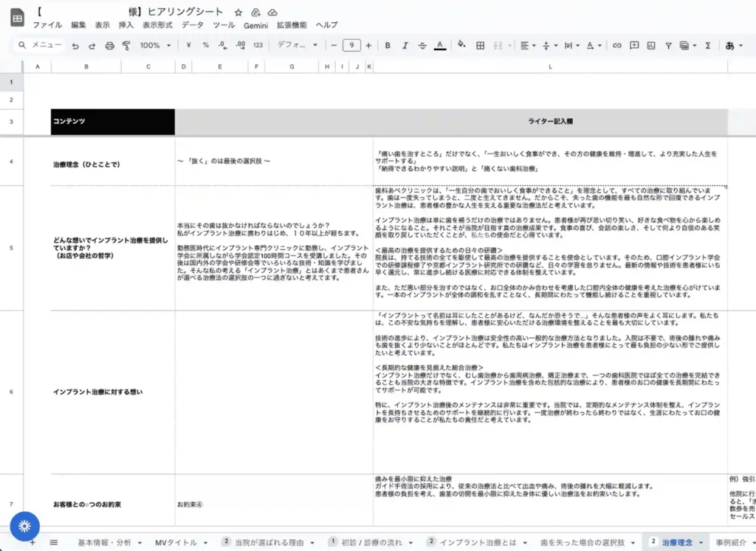Viewport: 756px width, 551px height.
Task: Insert a link
Action: pos(616,45)
